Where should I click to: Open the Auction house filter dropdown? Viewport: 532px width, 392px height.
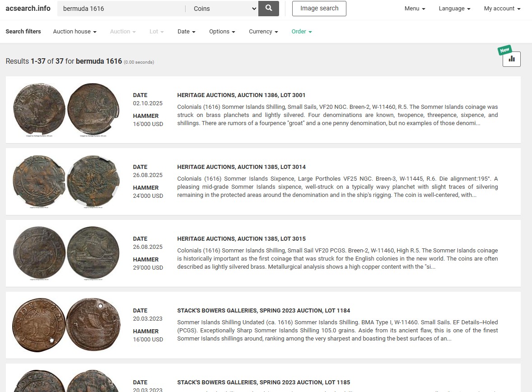pyautogui.click(x=75, y=32)
